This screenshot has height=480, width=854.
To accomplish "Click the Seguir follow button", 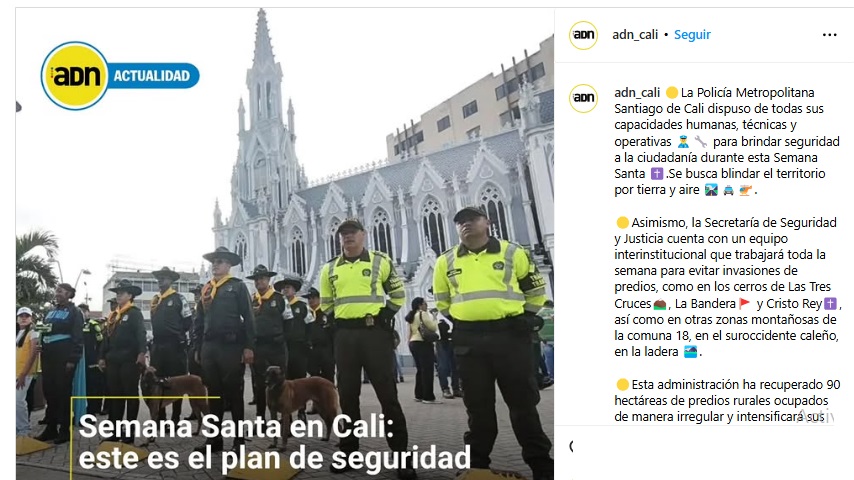I will point(692,35).
